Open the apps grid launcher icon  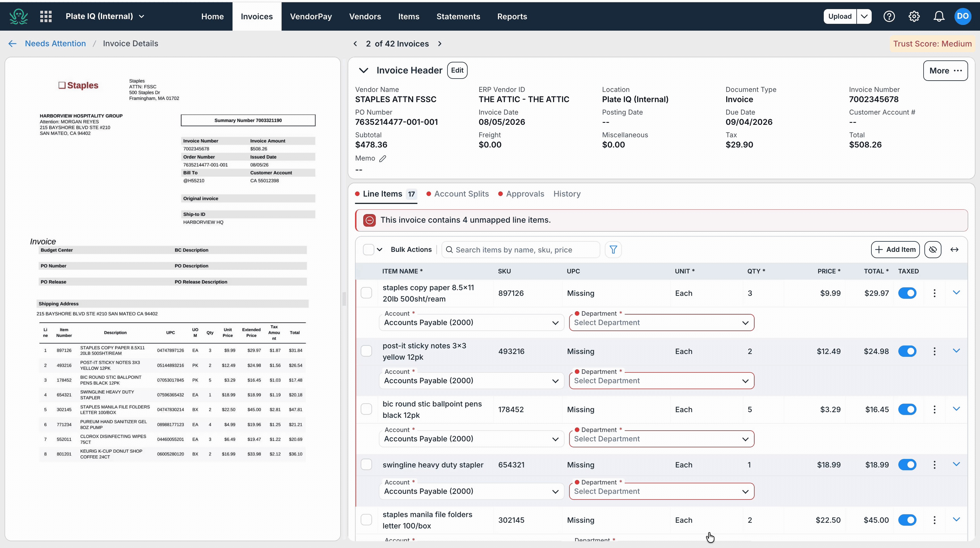tap(46, 16)
